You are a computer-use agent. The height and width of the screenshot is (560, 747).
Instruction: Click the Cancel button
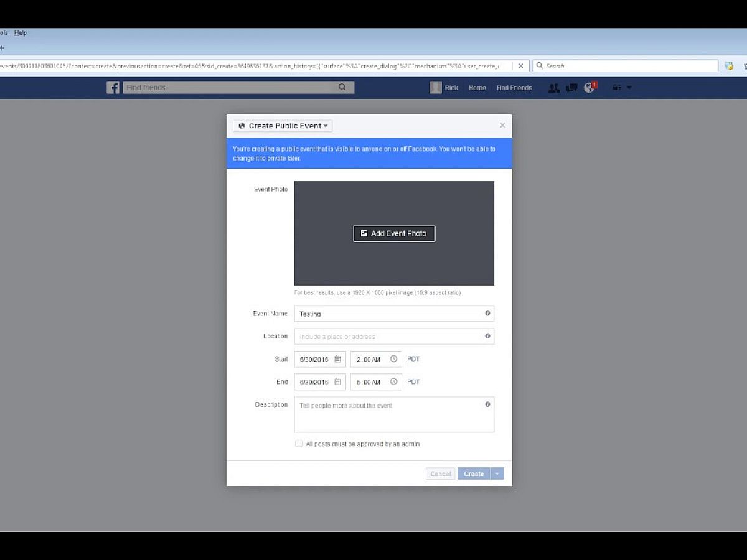[440, 474]
